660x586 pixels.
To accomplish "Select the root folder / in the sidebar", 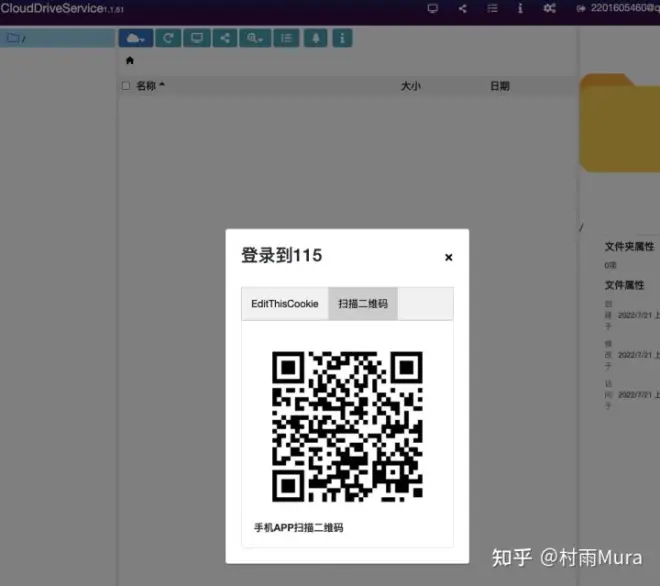I will 57,38.
